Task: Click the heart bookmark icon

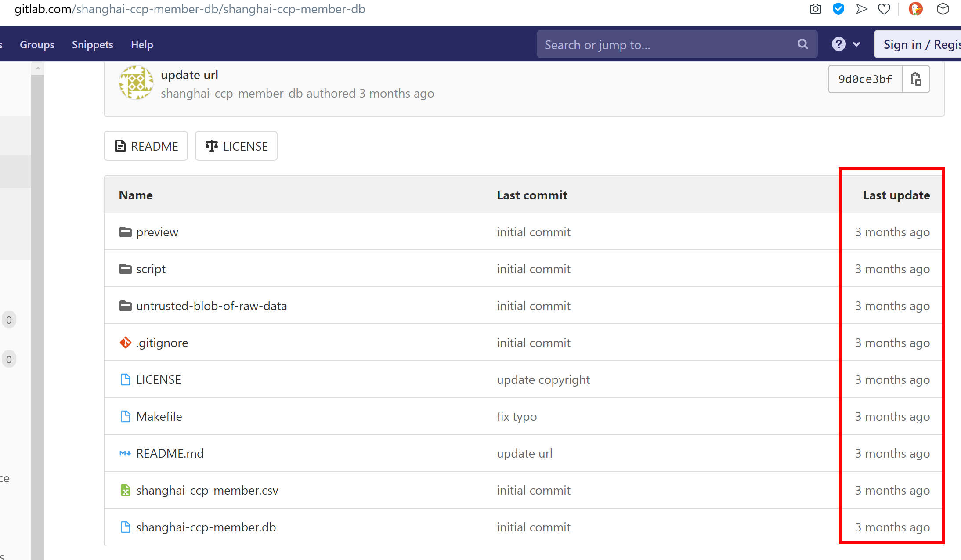Action: point(884,9)
